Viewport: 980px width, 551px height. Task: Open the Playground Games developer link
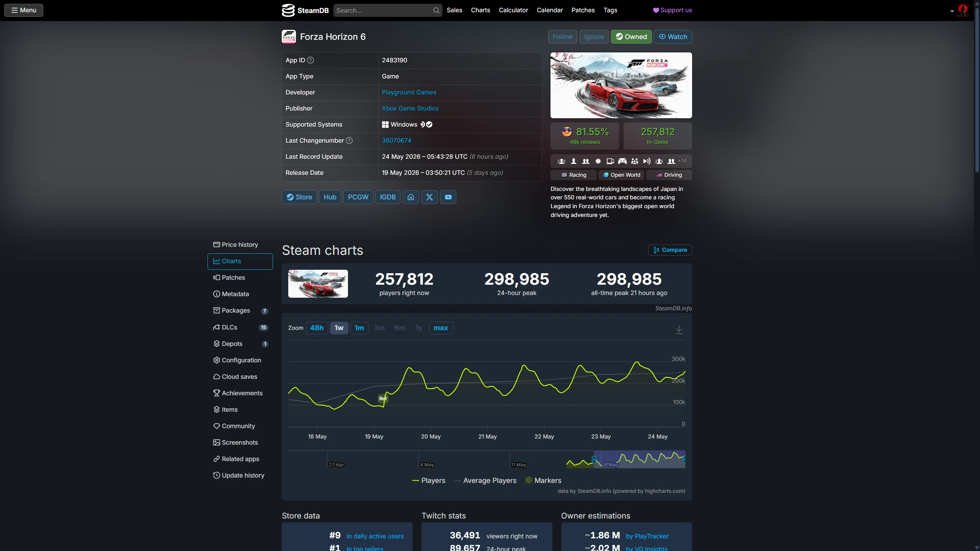(x=409, y=92)
